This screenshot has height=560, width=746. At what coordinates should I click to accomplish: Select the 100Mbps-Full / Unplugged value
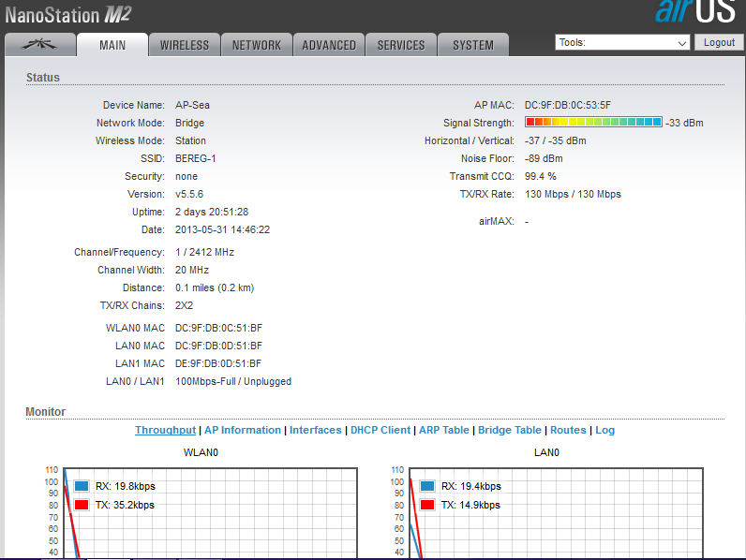pos(233,381)
